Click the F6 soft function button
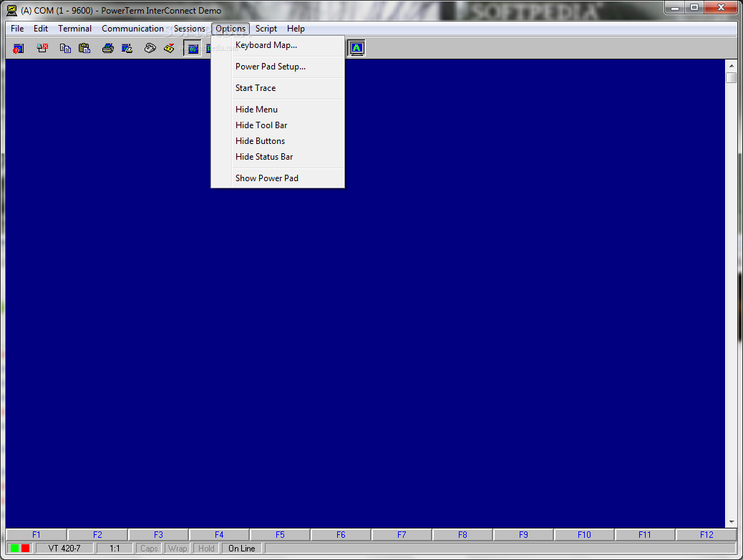 [341, 534]
